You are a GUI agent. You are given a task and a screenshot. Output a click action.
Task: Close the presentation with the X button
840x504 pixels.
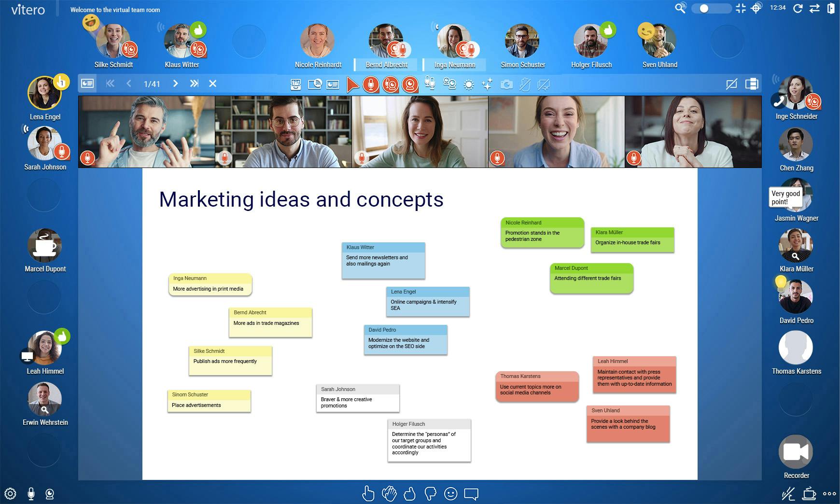click(212, 84)
